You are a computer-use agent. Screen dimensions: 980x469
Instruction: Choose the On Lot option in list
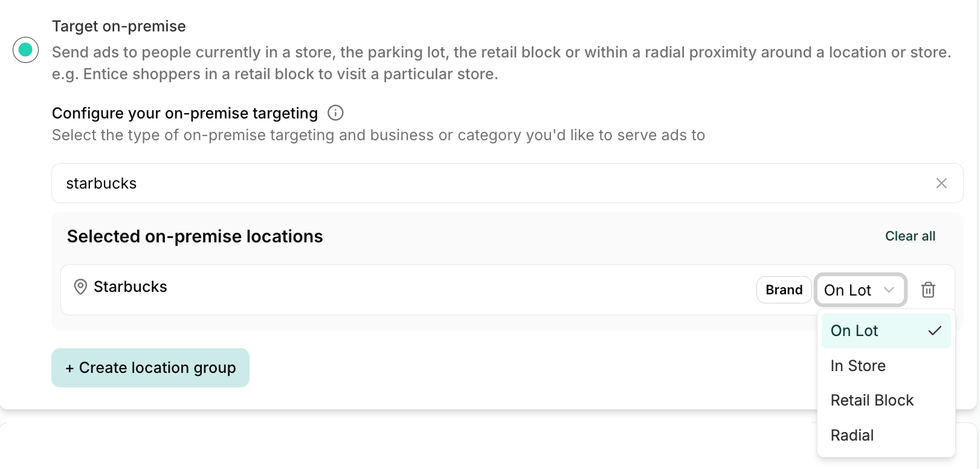886,331
